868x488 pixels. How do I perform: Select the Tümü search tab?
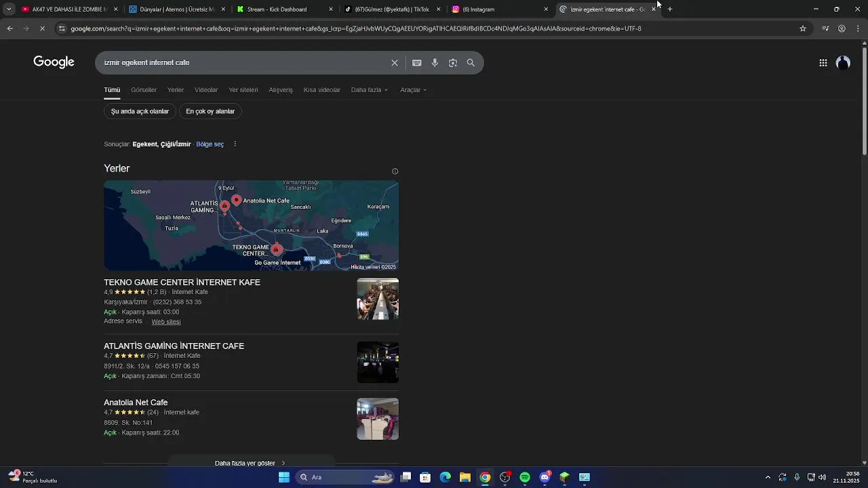pos(112,89)
